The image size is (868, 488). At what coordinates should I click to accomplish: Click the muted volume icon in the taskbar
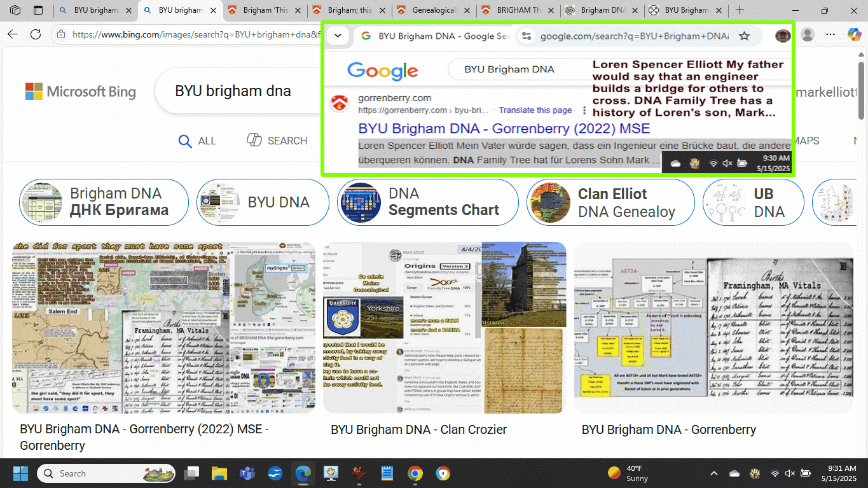[x=790, y=473]
